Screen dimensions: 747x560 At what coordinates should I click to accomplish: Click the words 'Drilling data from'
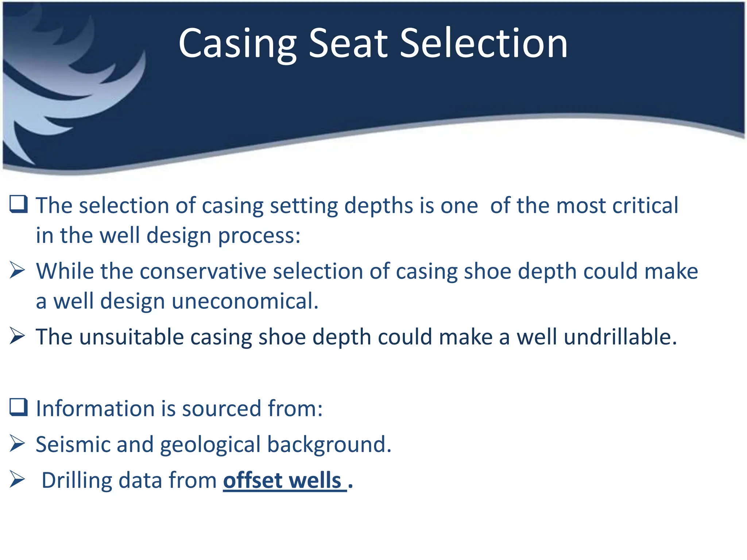tap(129, 480)
